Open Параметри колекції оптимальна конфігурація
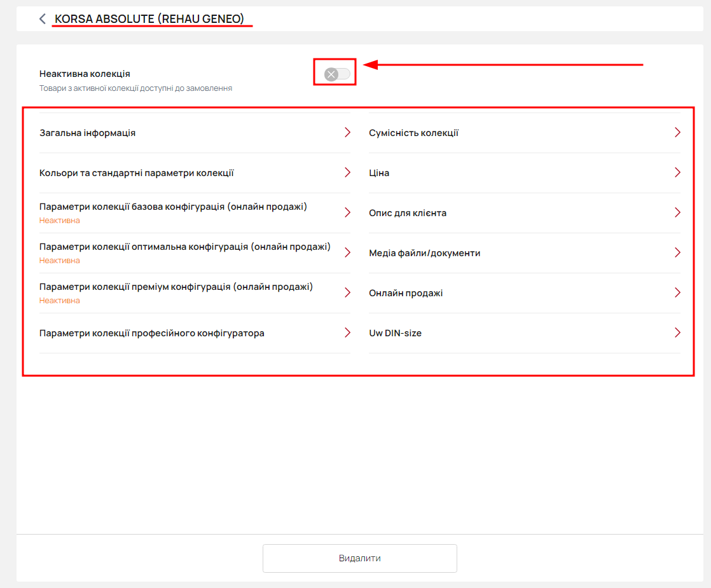 pos(195,253)
